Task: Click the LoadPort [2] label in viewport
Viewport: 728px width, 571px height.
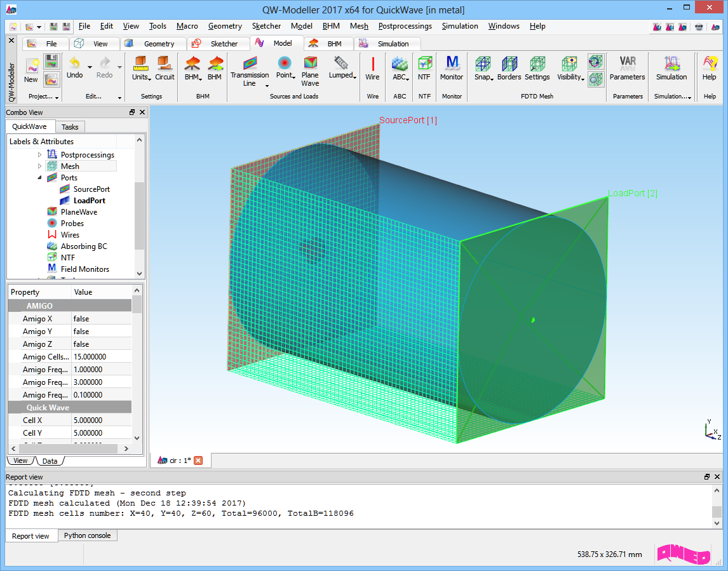Action: pyautogui.click(x=633, y=193)
